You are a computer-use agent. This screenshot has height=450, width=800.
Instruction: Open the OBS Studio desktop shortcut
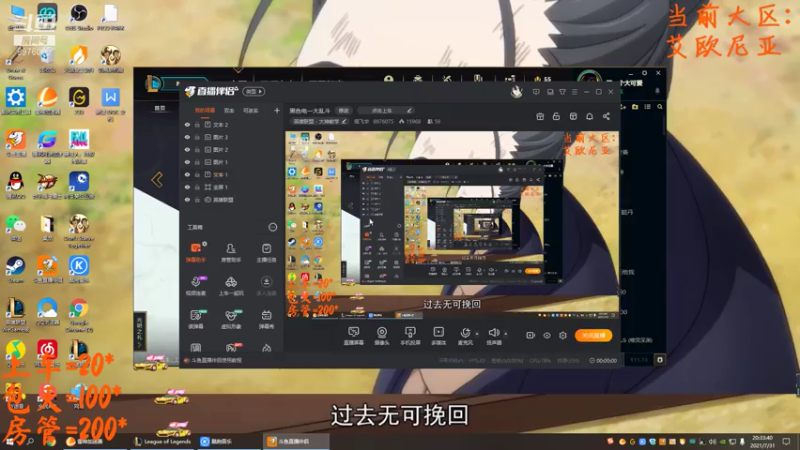79,17
